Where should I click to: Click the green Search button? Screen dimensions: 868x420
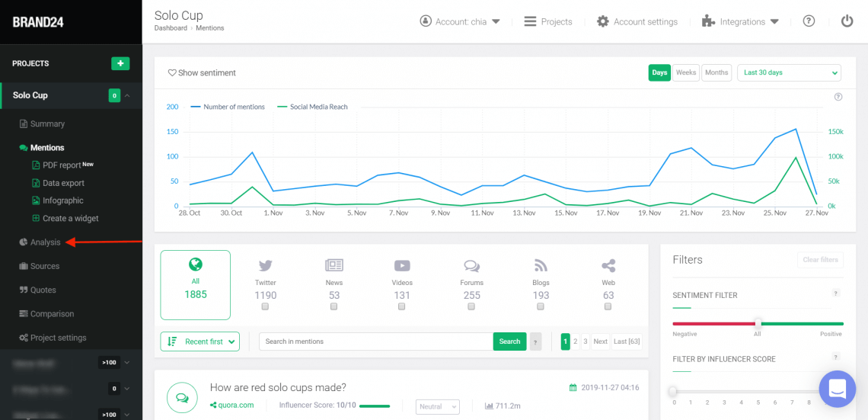click(x=509, y=341)
